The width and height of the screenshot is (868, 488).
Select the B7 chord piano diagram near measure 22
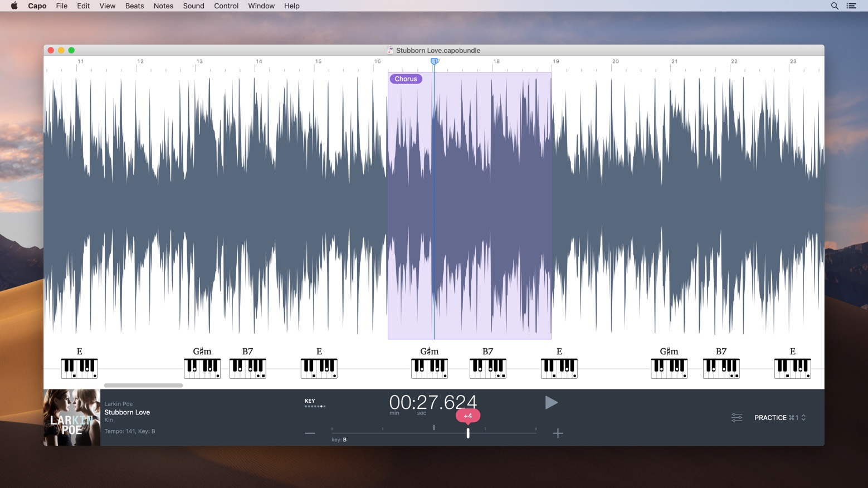[721, 368]
